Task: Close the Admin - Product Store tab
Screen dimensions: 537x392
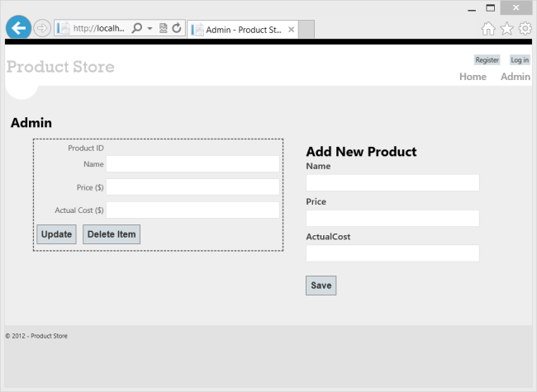Action: click(291, 29)
